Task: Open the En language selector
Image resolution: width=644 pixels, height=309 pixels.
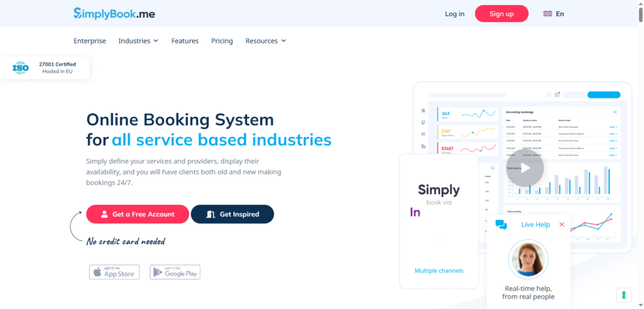Action: click(553, 14)
